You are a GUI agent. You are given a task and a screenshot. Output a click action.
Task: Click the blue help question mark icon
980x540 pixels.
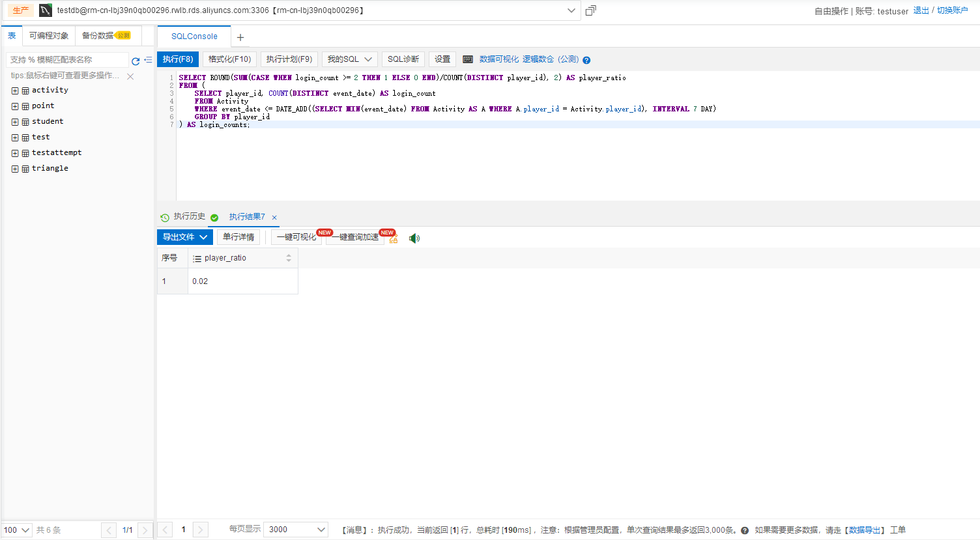click(x=586, y=60)
